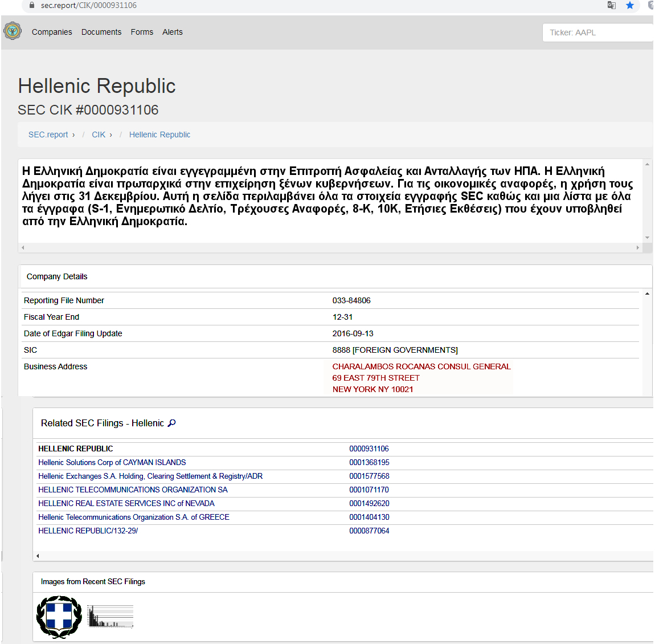Click scroll-up arrow of description box
Screen dimensions: 655x644
647,164
